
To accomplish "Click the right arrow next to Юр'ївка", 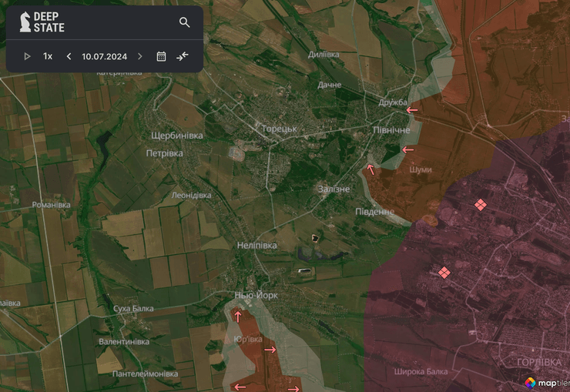I will [270, 350].
